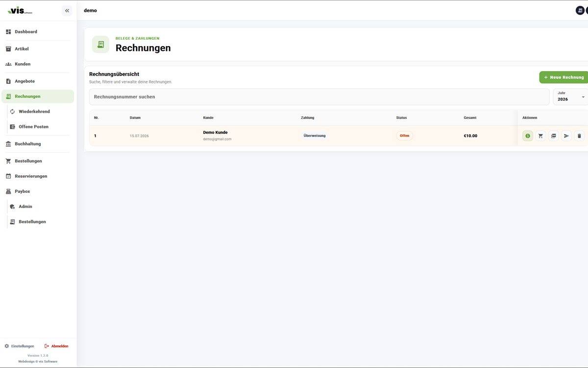588x368 pixels.
Task: Click the Offen status badge
Action: (x=405, y=136)
